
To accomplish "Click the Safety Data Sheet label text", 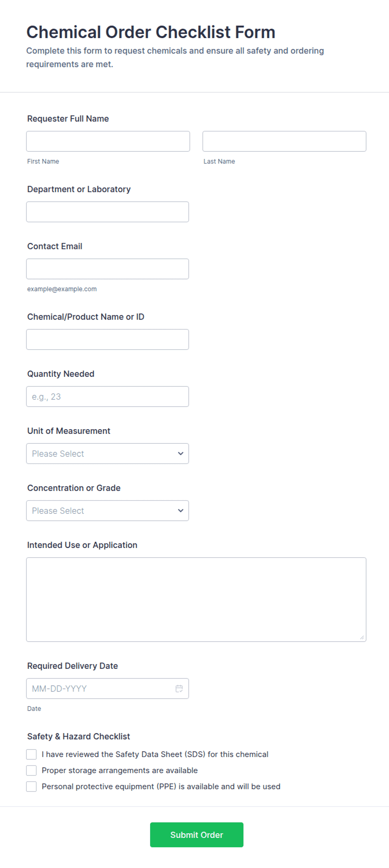I will (155, 754).
